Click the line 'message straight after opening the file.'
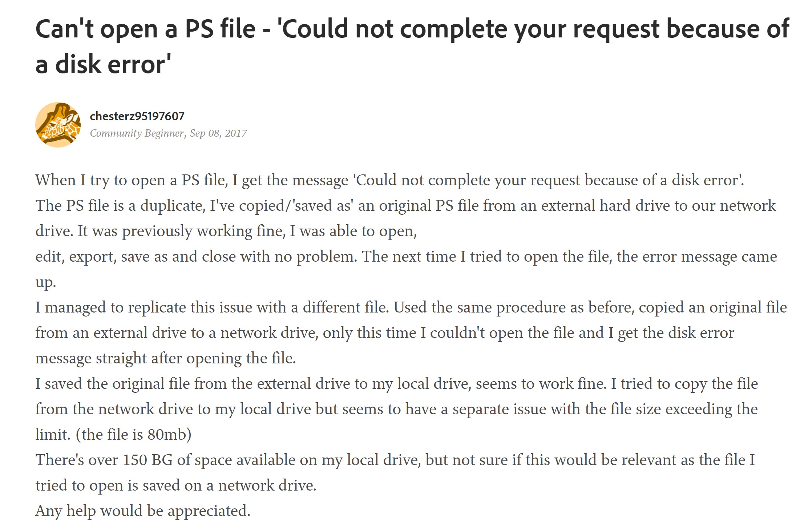This screenshot has width=796, height=532. pos(166,358)
